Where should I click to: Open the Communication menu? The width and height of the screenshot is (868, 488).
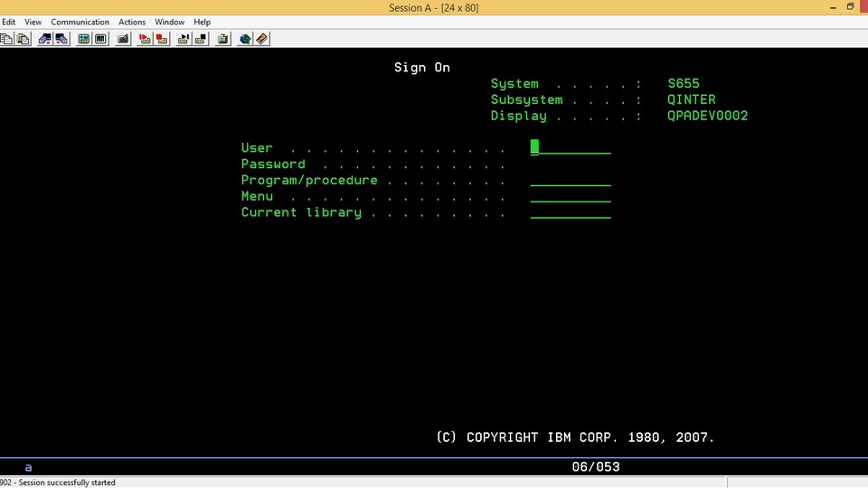80,22
